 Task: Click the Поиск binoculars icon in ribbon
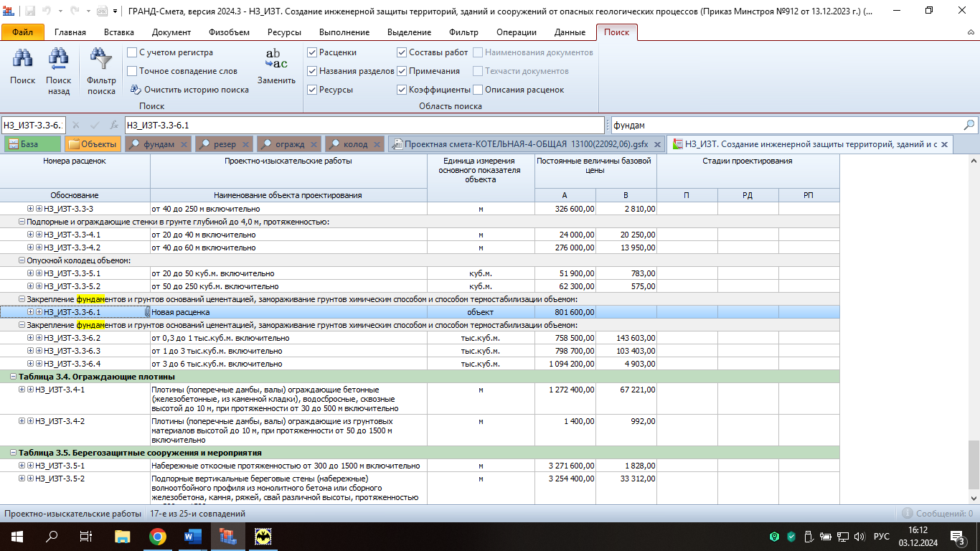click(x=22, y=60)
